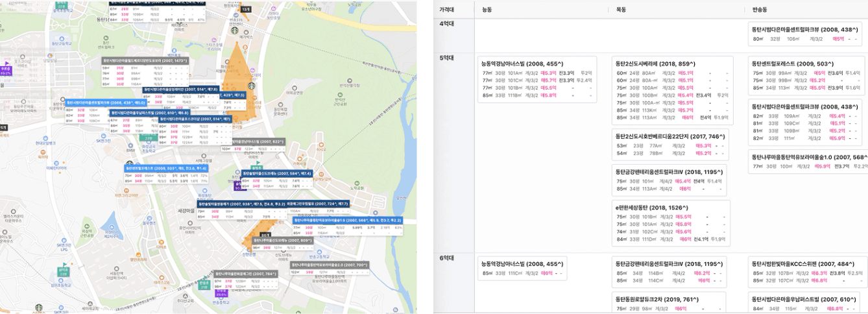Click the BMW dealership marker

(x=130, y=145)
